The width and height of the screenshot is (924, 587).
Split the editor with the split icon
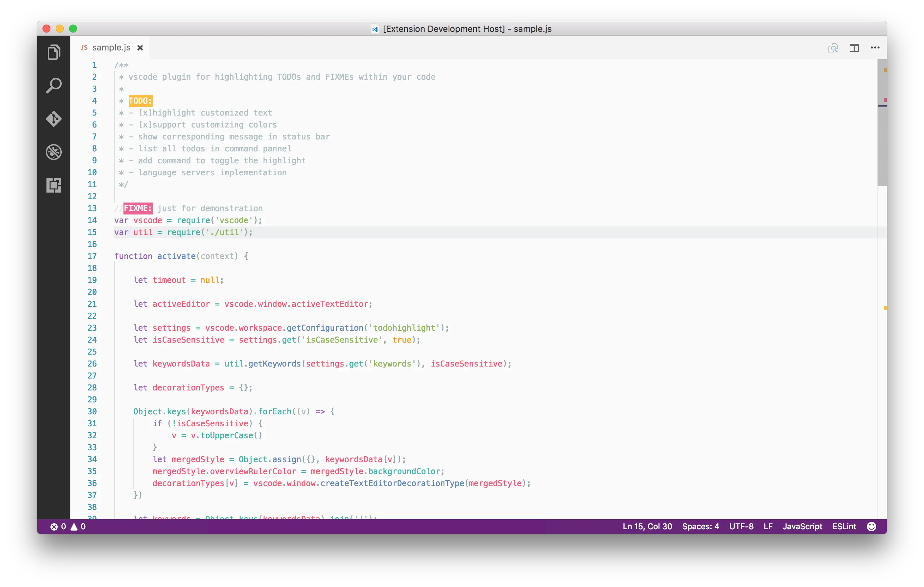point(854,48)
